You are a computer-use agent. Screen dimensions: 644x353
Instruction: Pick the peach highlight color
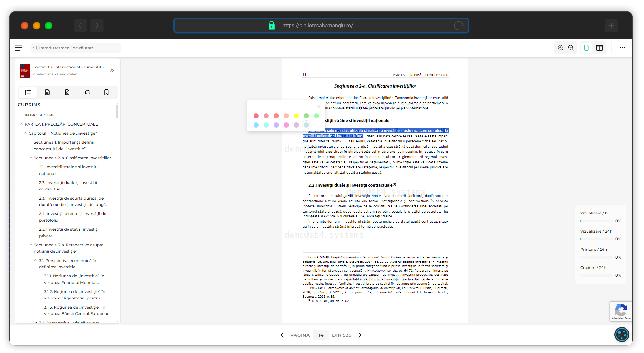pyautogui.click(x=286, y=116)
